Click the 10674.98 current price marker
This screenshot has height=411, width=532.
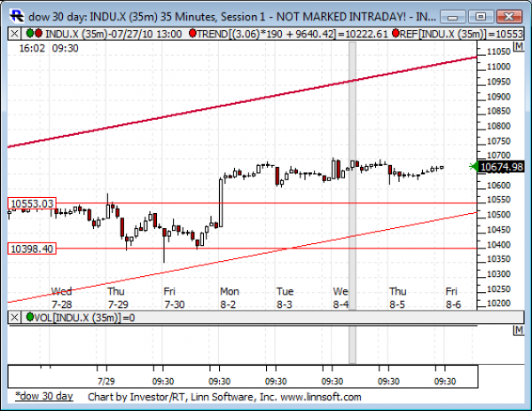(x=502, y=167)
